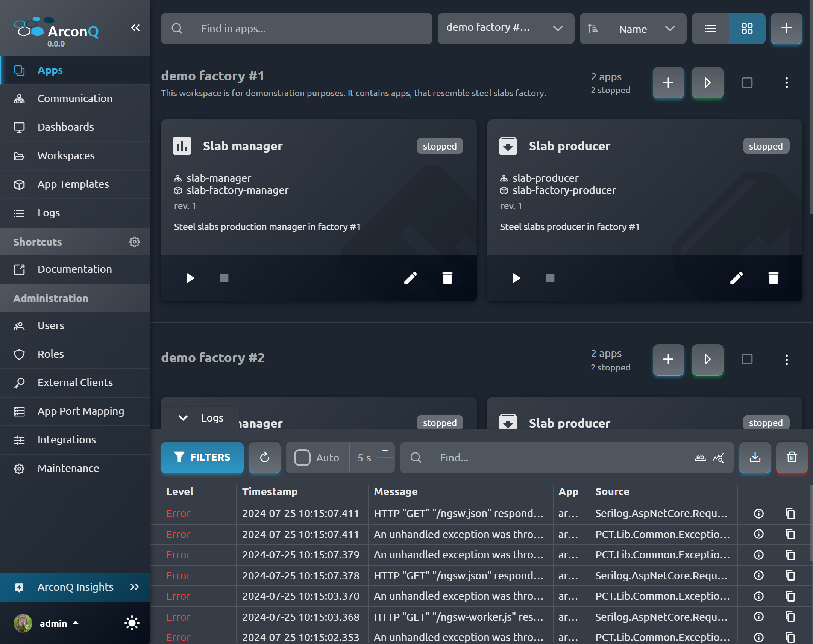Toggle light theme with sun icon
This screenshot has width=813, height=644.
[x=132, y=623]
